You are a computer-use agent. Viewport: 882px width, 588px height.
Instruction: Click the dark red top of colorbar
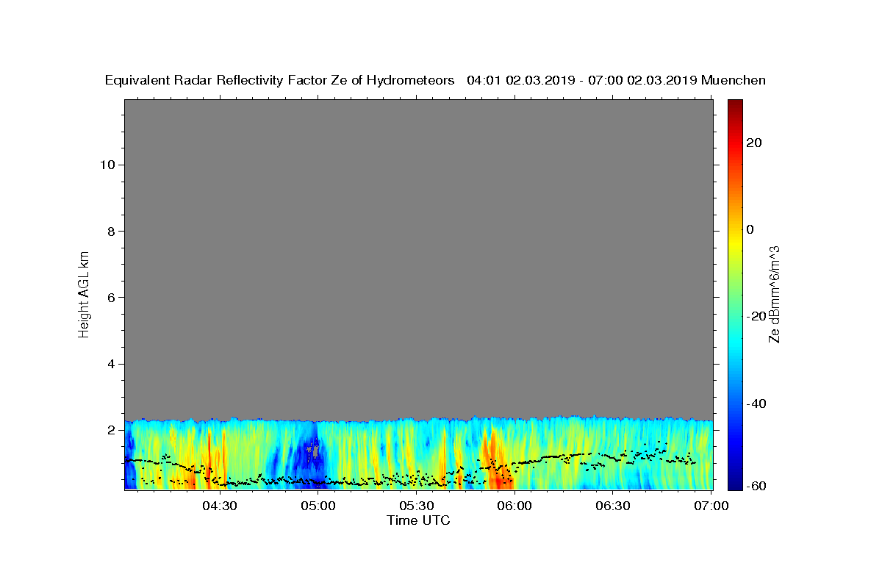tap(735, 104)
